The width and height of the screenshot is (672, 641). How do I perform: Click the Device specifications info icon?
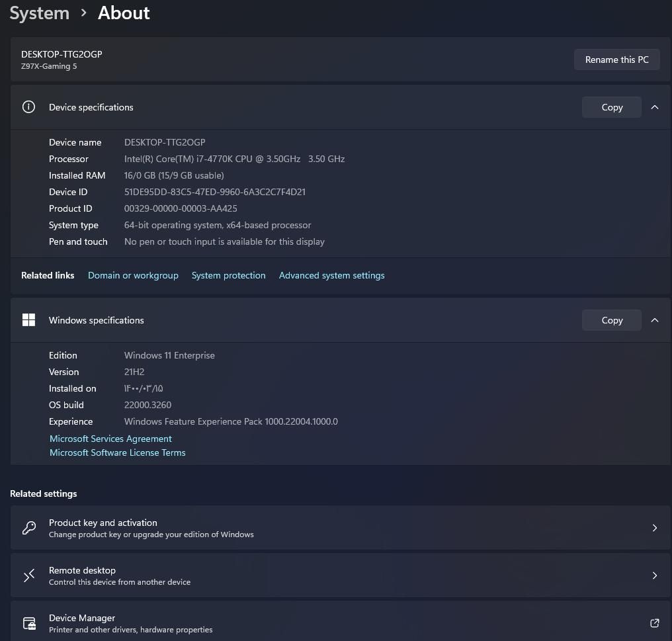pyautogui.click(x=28, y=107)
